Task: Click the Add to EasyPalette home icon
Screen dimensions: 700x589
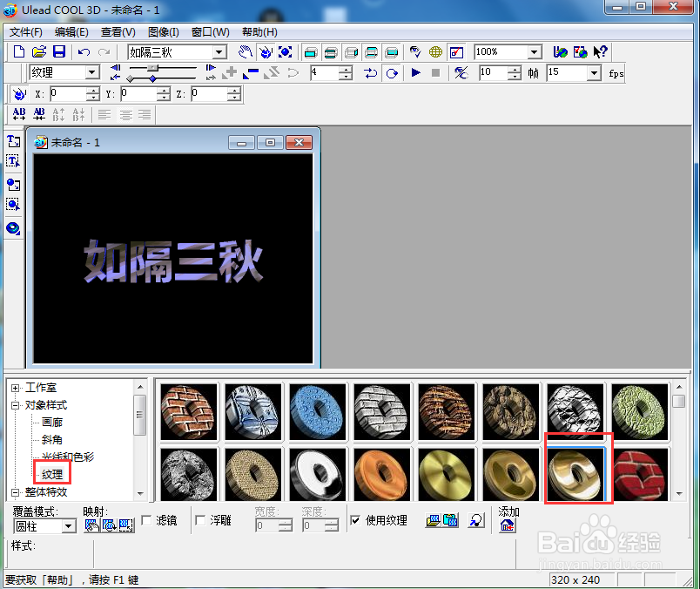Action: click(x=507, y=525)
